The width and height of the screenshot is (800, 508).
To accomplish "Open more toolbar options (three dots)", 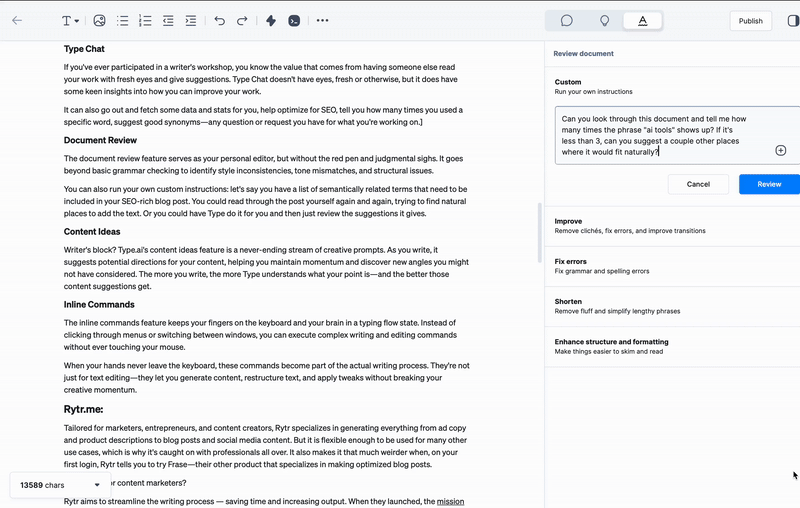I will pyautogui.click(x=322, y=20).
